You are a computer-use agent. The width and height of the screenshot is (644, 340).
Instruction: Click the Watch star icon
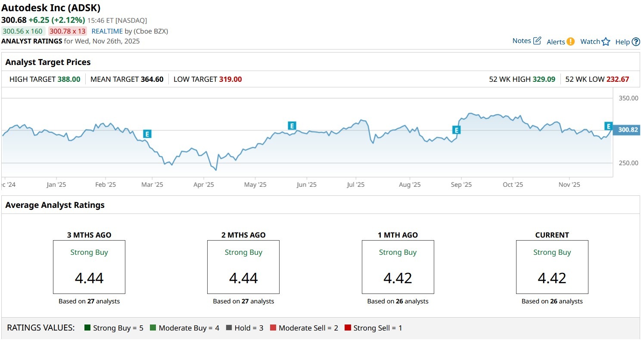point(606,42)
